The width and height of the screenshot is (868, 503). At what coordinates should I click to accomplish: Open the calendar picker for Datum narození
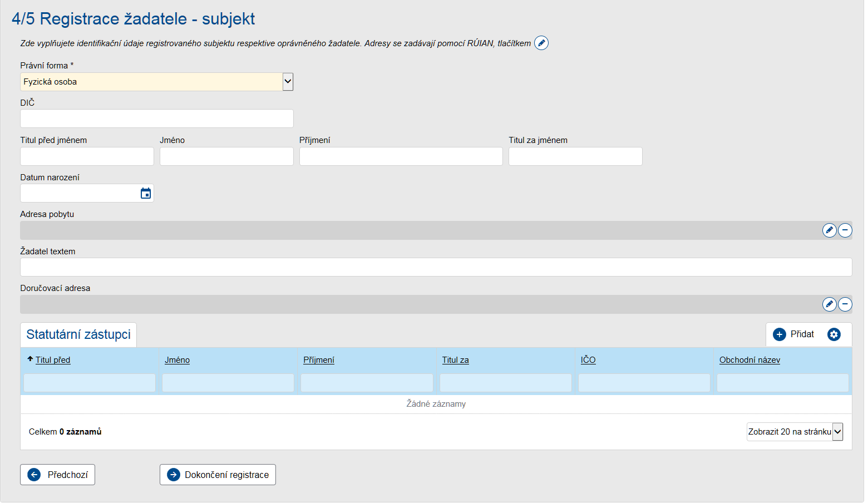(146, 193)
